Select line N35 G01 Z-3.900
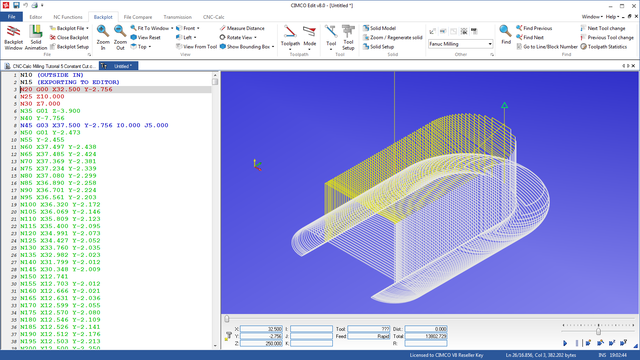The height and width of the screenshot is (360, 640). tap(50, 111)
